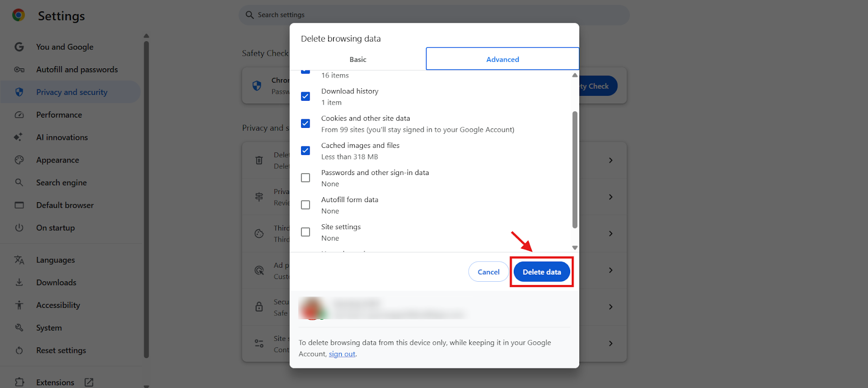Click the sidebar scrollbar thumb
This screenshot has width=868, height=388.
[x=146, y=199]
